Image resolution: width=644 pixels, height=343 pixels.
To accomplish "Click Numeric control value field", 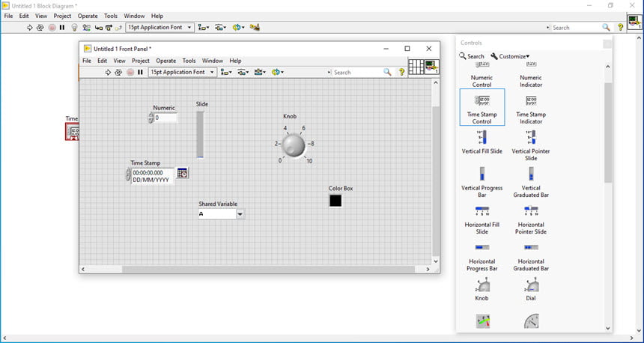I will click(x=166, y=118).
